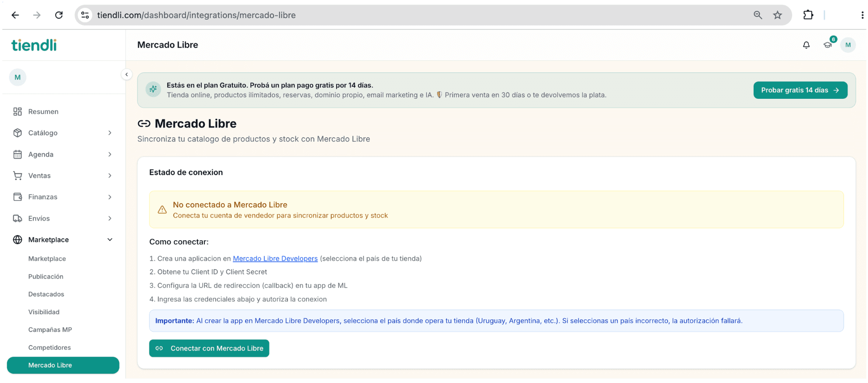Click the address bar URL
The image size is (868, 383).
pyautogui.click(x=196, y=15)
